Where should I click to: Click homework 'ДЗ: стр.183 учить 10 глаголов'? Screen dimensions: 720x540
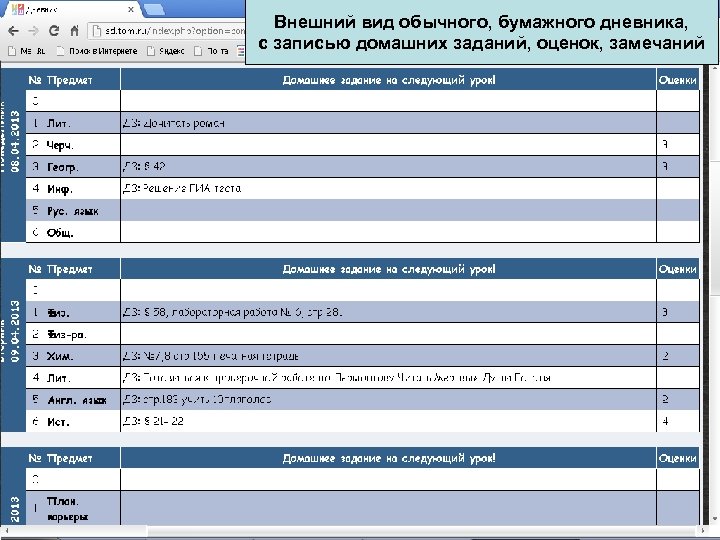pyautogui.click(x=197, y=399)
